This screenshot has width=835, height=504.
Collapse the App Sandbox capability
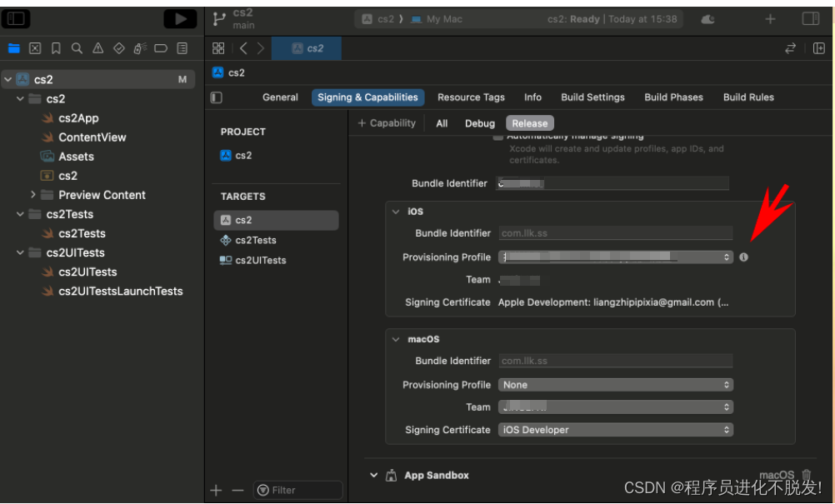pyautogui.click(x=374, y=475)
